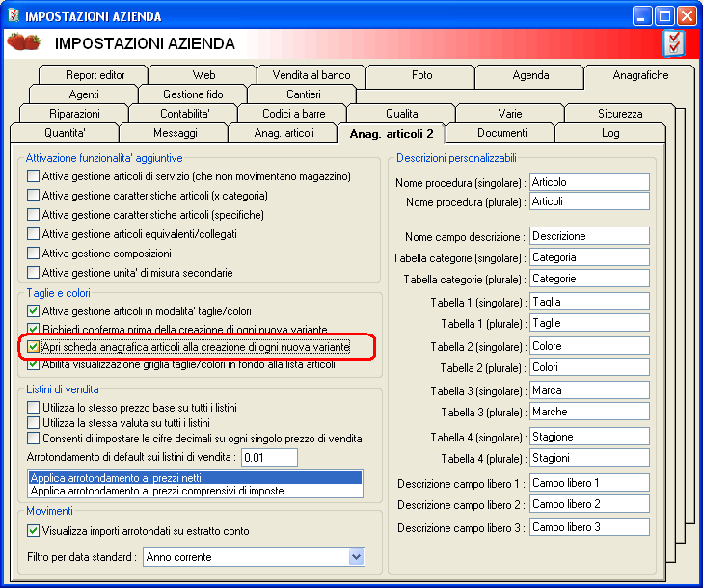The width and height of the screenshot is (703, 588).
Task: Allow decimal digits per sale price
Action: tap(33, 438)
